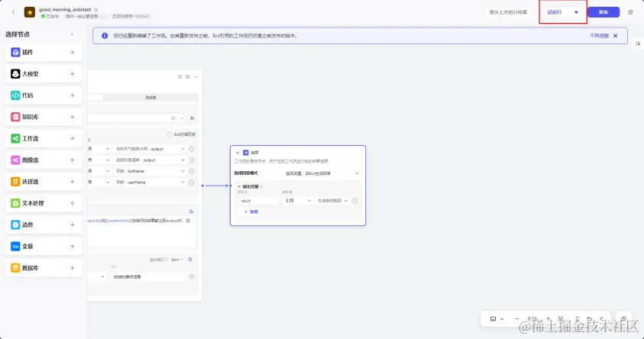
Task: Add a 消息 node with plus
Action: [73, 224]
